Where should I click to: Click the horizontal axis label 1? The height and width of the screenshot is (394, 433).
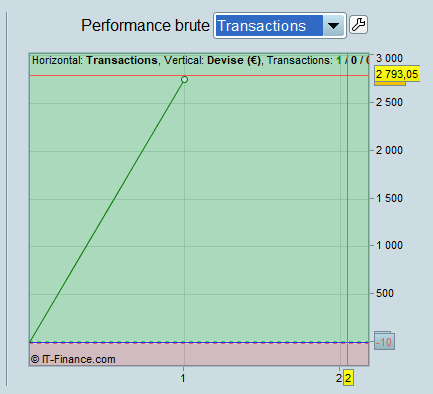coord(183,378)
